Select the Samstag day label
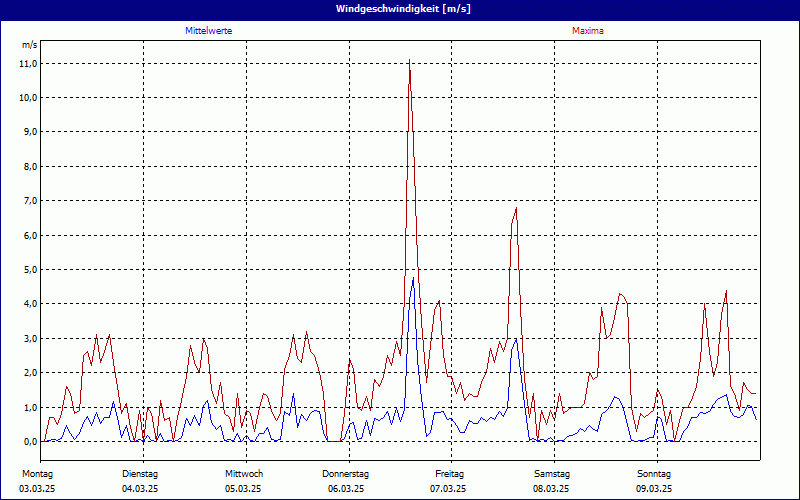The height and width of the screenshot is (500, 800). click(552, 473)
